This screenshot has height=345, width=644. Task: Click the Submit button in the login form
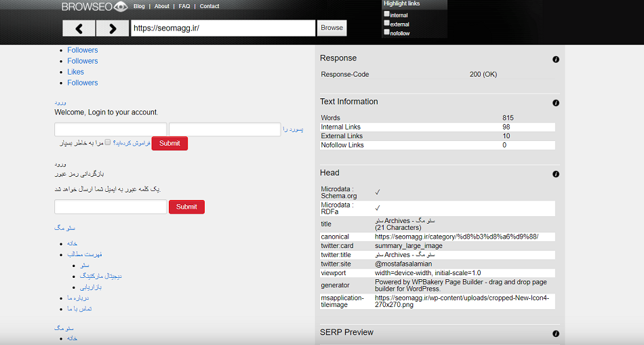click(x=169, y=143)
